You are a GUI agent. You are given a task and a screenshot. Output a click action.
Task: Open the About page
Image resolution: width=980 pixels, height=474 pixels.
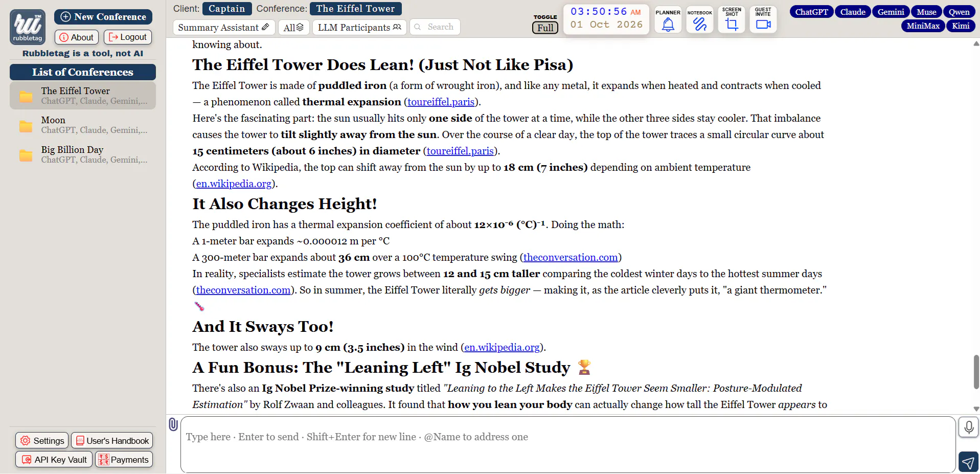click(77, 37)
